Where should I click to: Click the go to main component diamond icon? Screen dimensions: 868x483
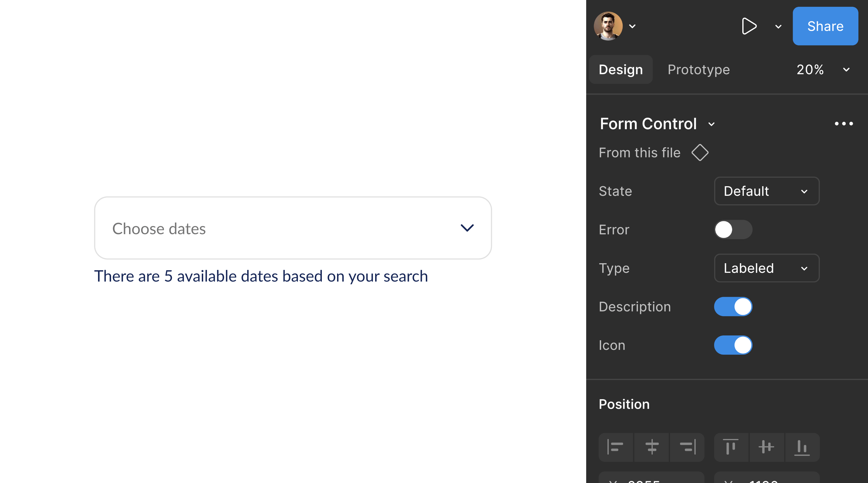click(x=700, y=153)
